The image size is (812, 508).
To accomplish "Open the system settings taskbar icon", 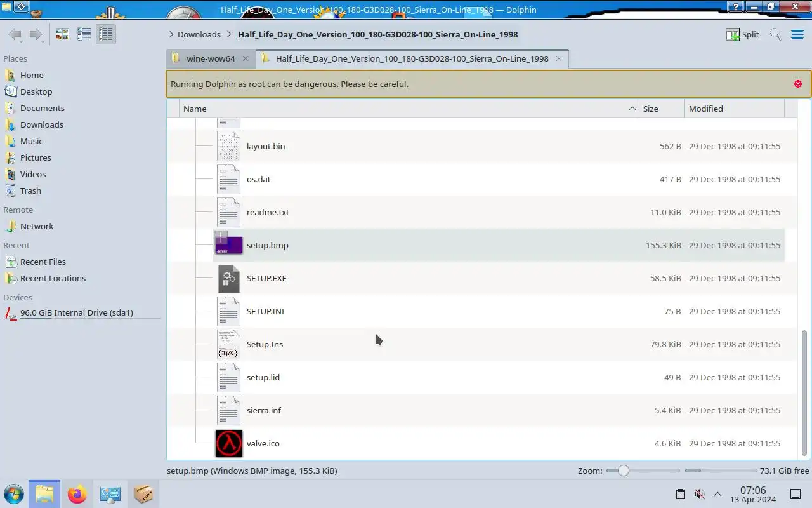I will [110, 494].
